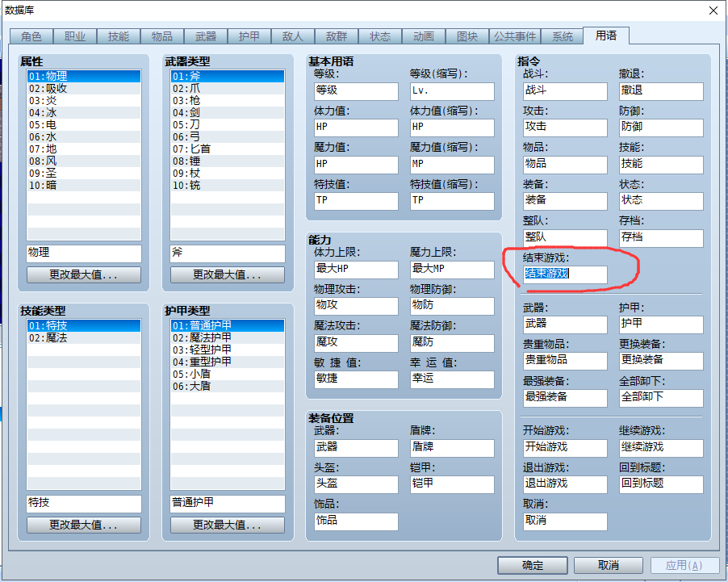728x582 pixels.
Task: Click the 战斗 command field
Action: coord(565,91)
